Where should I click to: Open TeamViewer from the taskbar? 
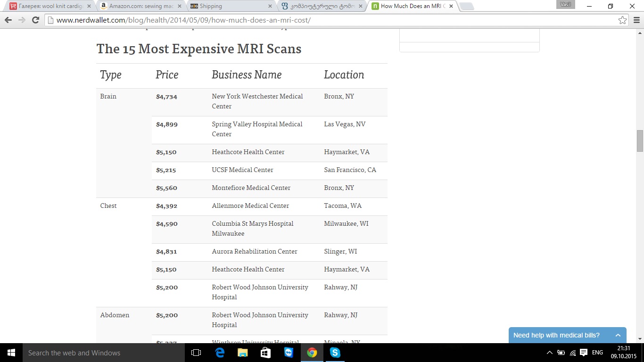[x=289, y=353]
